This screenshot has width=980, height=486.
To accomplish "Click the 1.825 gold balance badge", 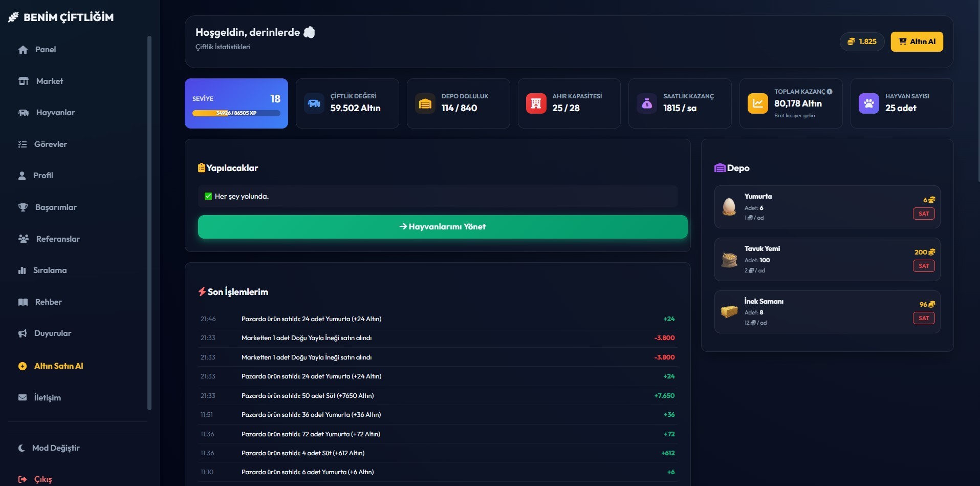I will 862,42.
